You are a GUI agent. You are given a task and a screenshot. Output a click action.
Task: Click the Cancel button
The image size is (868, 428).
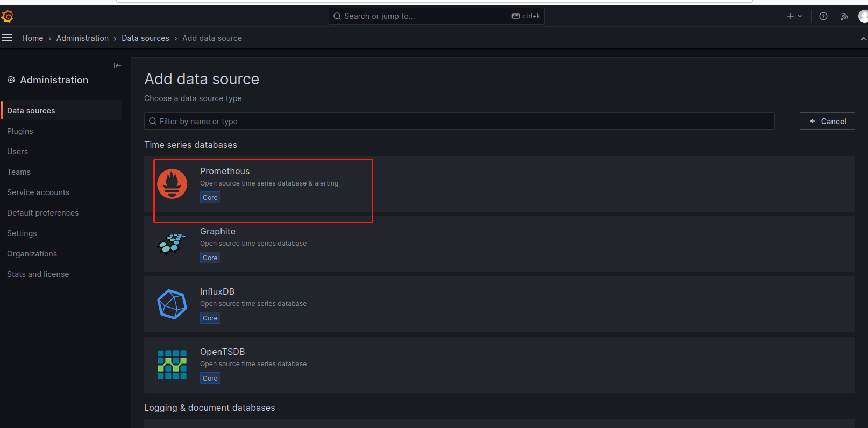click(x=827, y=121)
